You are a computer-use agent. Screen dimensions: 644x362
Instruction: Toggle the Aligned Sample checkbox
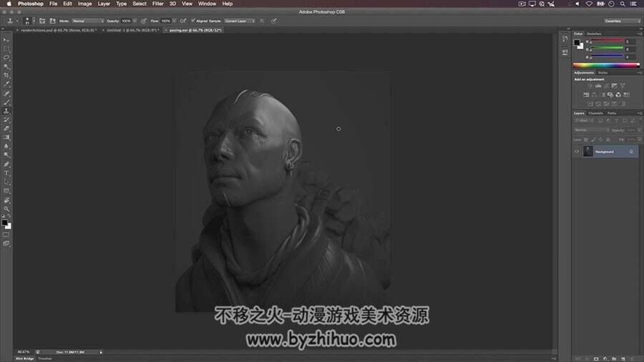pyautogui.click(x=193, y=21)
